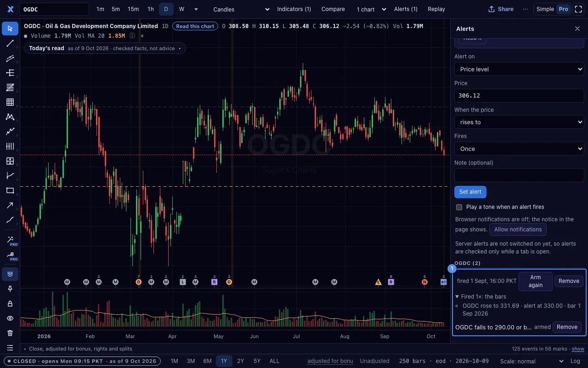This screenshot has width=588, height=368.
Task: Open Indicators (1) menu
Action: [x=294, y=9]
